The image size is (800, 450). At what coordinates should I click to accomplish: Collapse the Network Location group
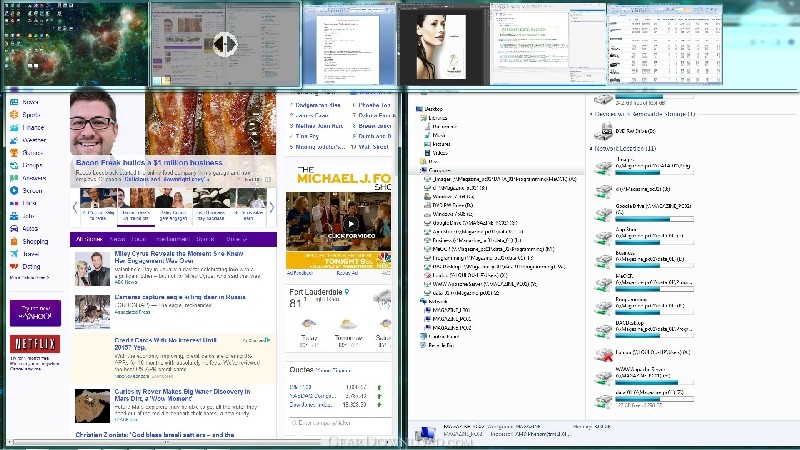click(591, 148)
